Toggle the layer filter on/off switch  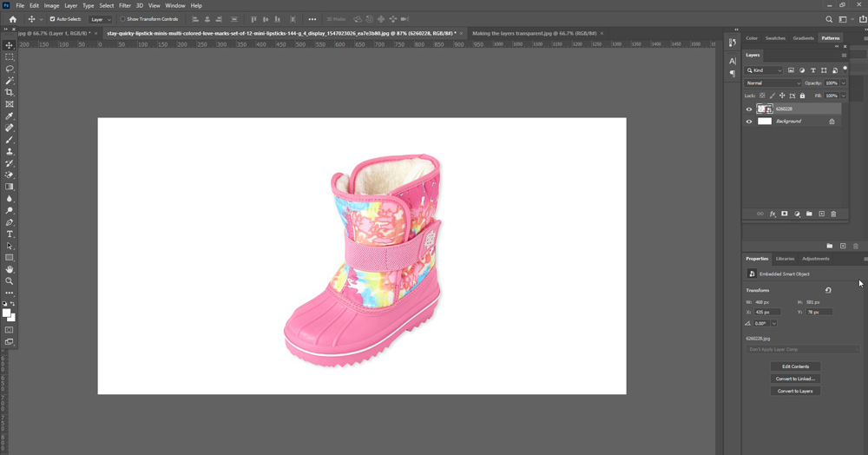click(845, 69)
